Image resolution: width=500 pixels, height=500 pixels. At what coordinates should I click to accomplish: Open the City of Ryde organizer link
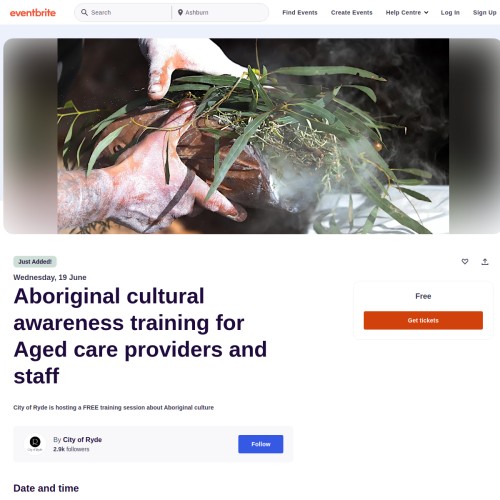(82, 440)
